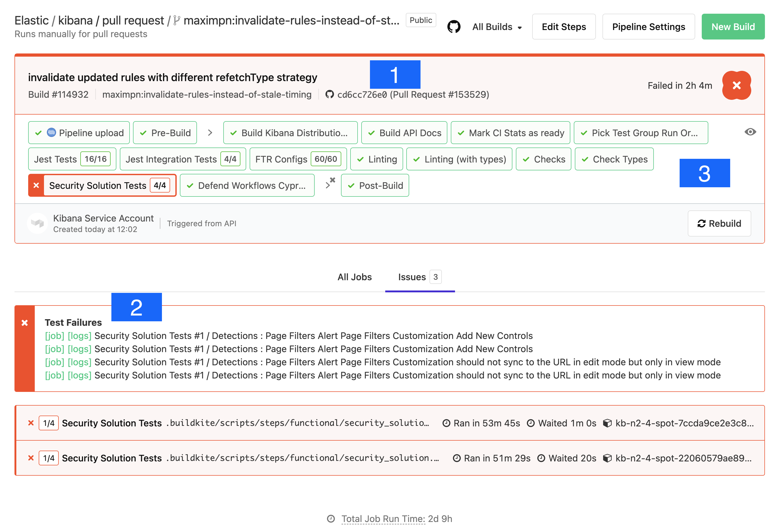781x532 pixels.
Task: Open logs for the first Add New Controls failure
Action: click(79, 336)
